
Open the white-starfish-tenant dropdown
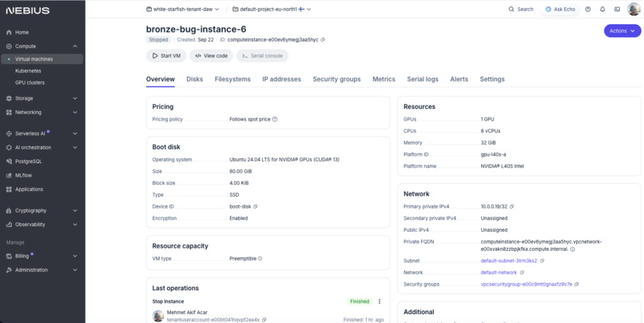coord(183,9)
